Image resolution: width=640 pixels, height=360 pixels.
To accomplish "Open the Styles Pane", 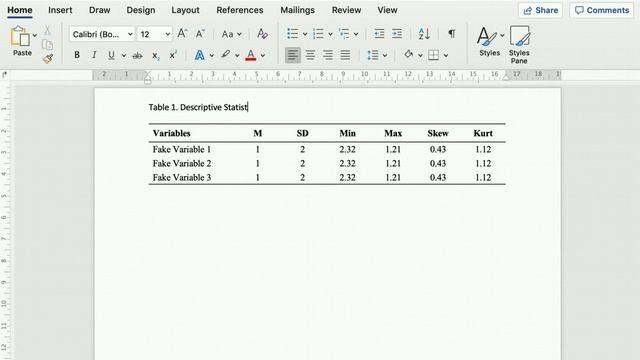I will click(x=519, y=44).
